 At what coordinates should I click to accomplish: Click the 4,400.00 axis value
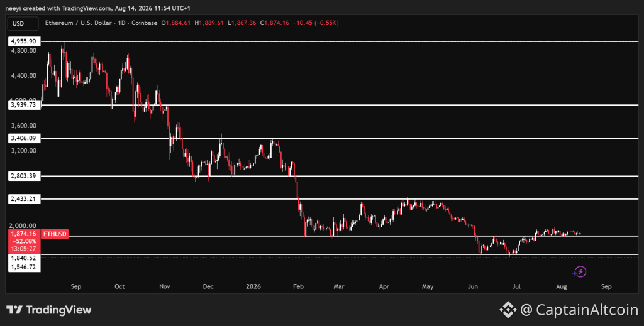click(25, 76)
